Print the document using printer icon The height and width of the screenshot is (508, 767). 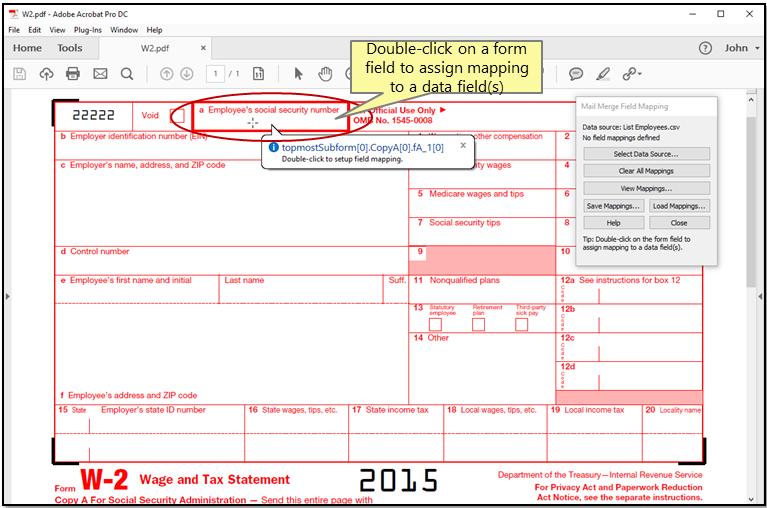[73, 74]
